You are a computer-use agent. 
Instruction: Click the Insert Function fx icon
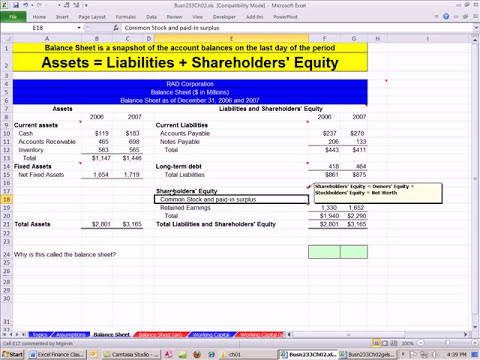[x=116, y=28]
